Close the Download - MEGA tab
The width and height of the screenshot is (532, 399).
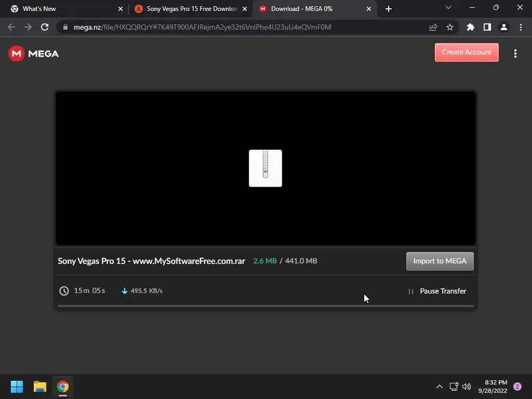[369, 9]
